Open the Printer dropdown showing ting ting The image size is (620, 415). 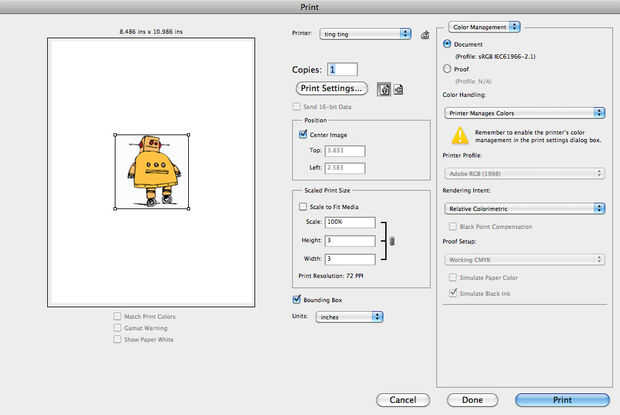click(x=365, y=34)
